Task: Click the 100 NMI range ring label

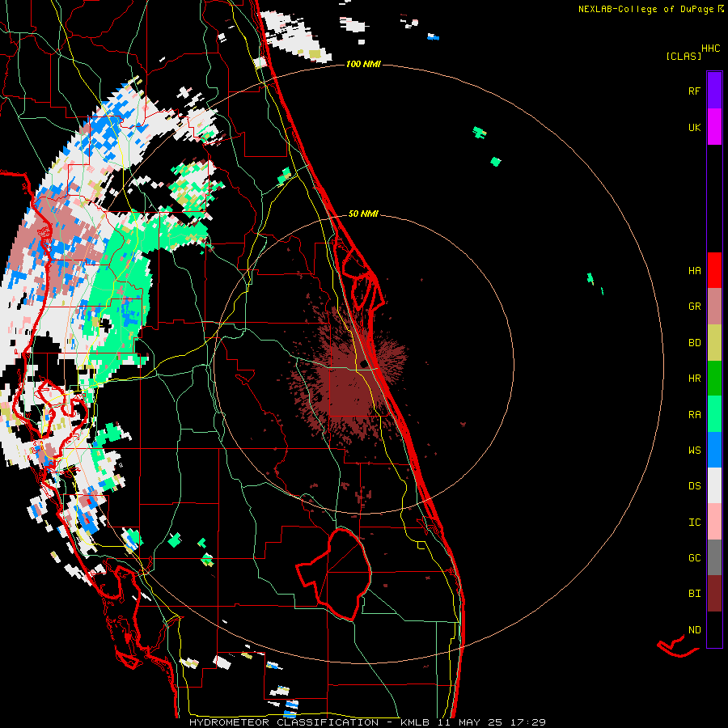Action: 363,64
